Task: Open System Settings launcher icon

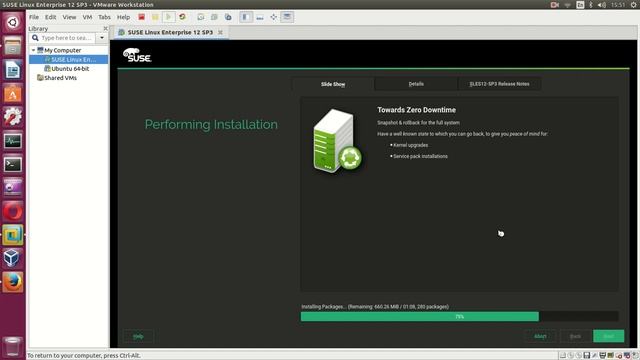Action: 13,117
